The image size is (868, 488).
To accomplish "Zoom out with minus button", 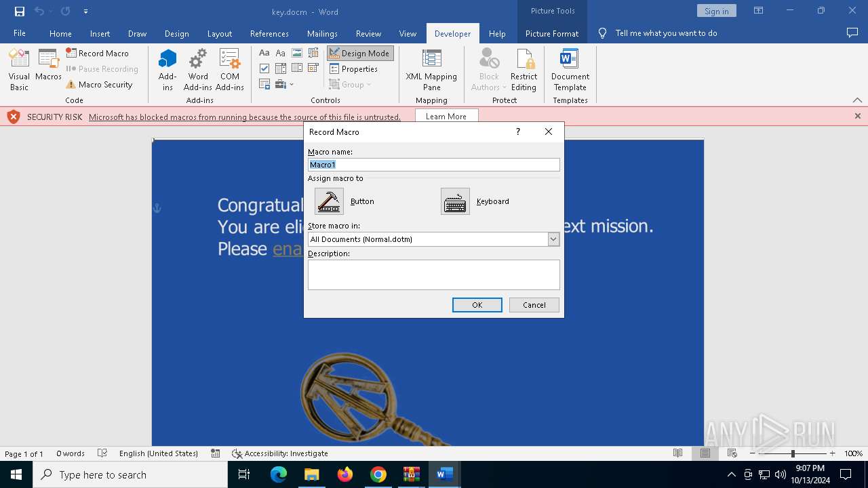I will pos(753,453).
